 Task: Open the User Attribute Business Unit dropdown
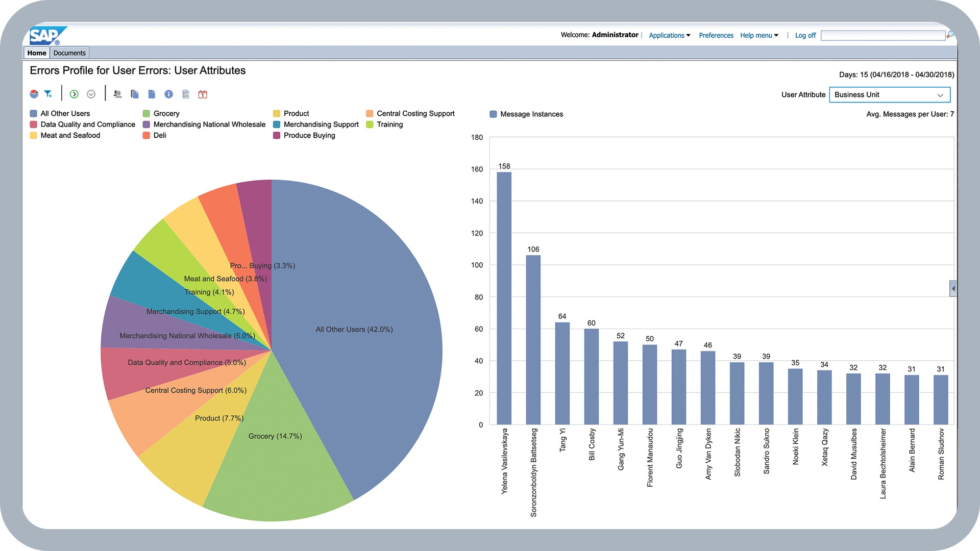point(890,95)
